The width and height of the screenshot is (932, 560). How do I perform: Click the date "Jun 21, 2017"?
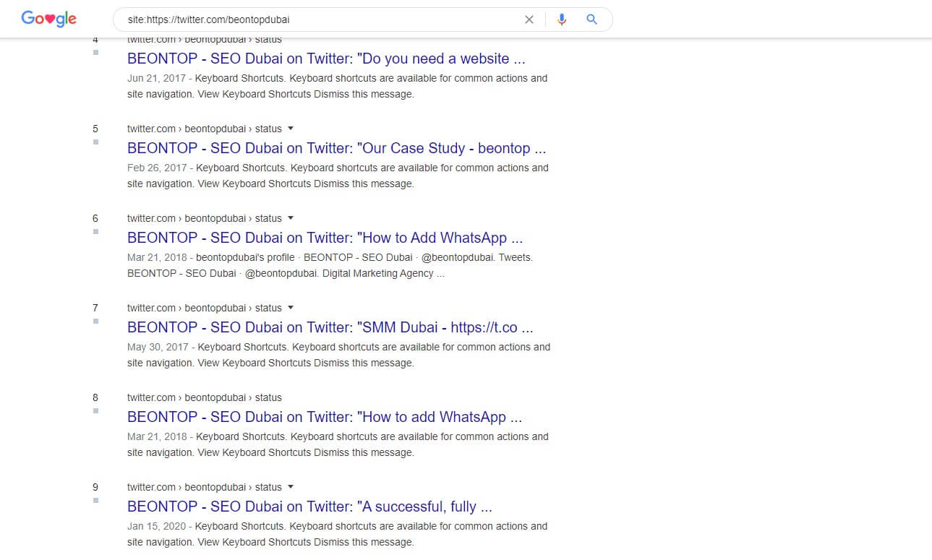156,78
